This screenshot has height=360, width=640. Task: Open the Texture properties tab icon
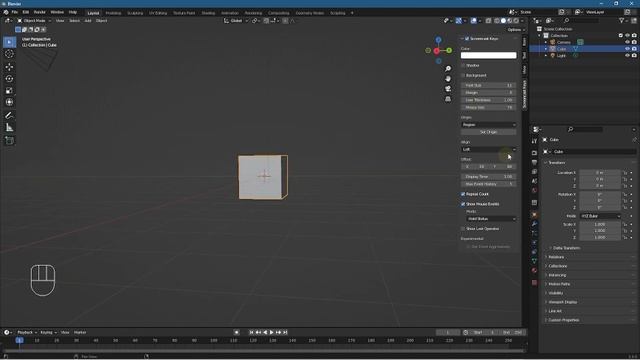point(534,282)
